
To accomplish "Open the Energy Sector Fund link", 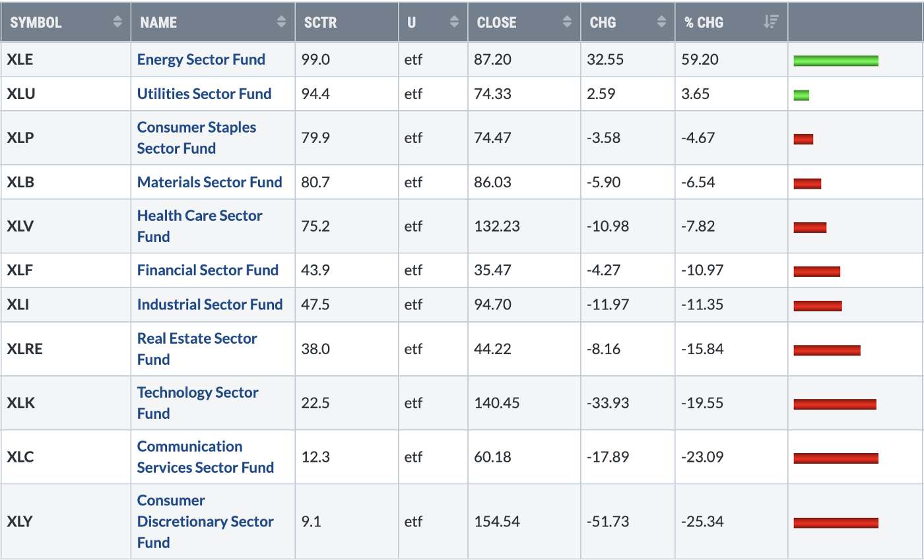I will coord(201,59).
